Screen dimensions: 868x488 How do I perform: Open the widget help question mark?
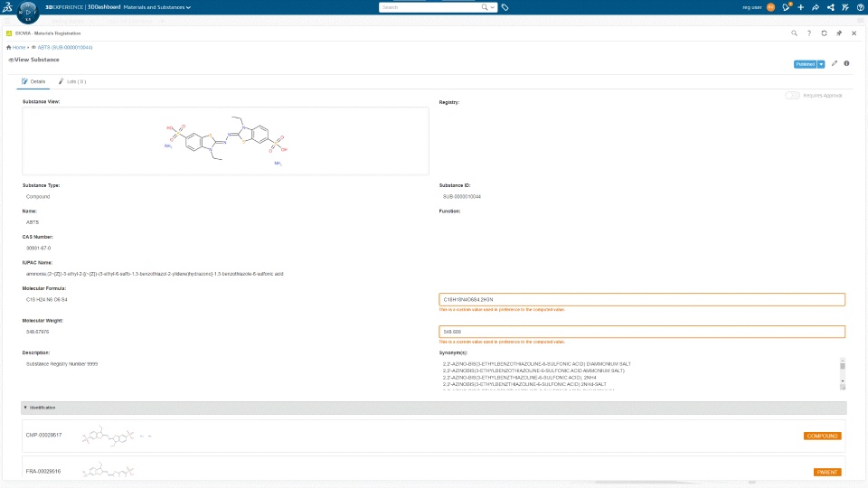tap(809, 33)
